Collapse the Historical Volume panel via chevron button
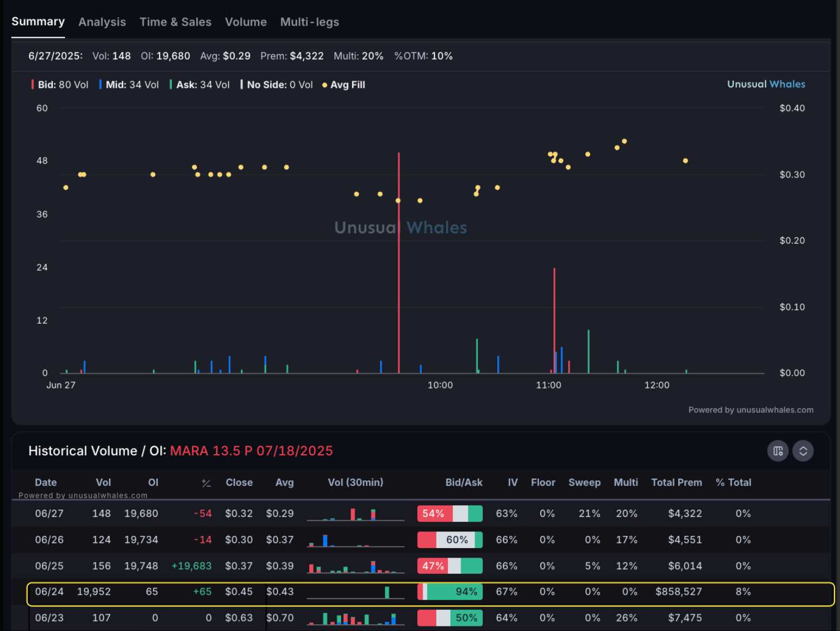This screenshot has width=840, height=631. [x=803, y=451]
